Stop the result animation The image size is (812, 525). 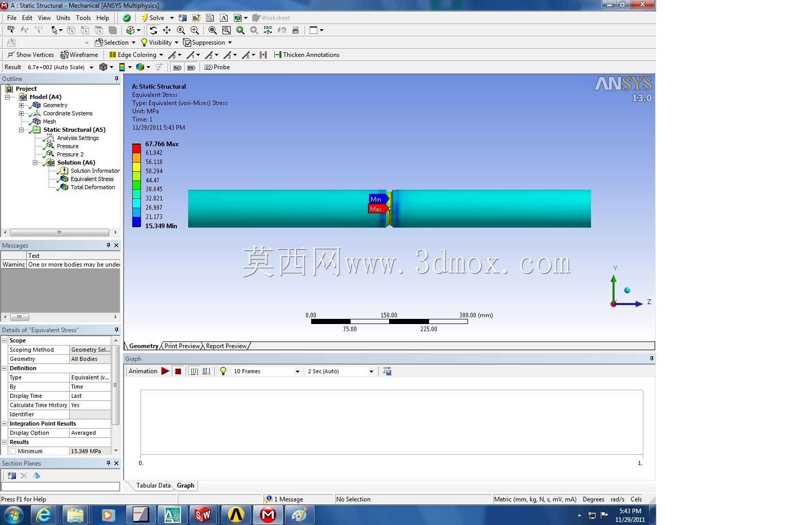[x=178, y=371]
